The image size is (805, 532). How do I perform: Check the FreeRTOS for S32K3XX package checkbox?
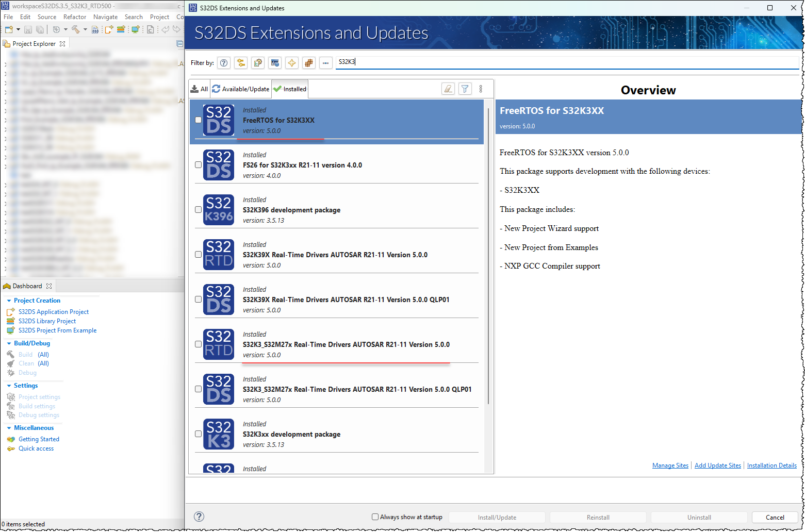coord(198,120)
